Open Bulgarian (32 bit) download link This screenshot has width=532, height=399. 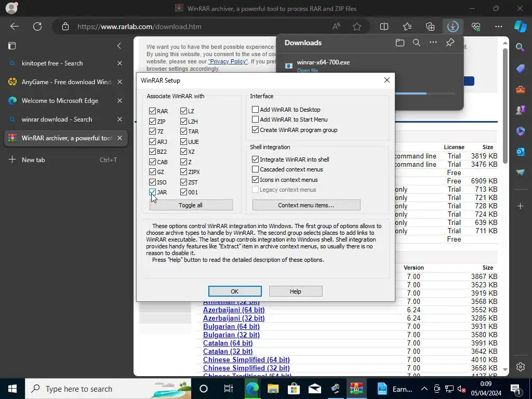[x=231, y=335]
